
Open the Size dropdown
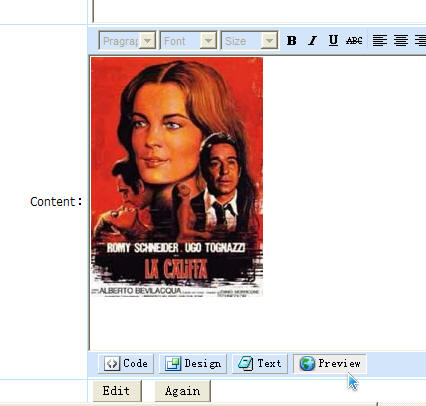pos(250,41)
